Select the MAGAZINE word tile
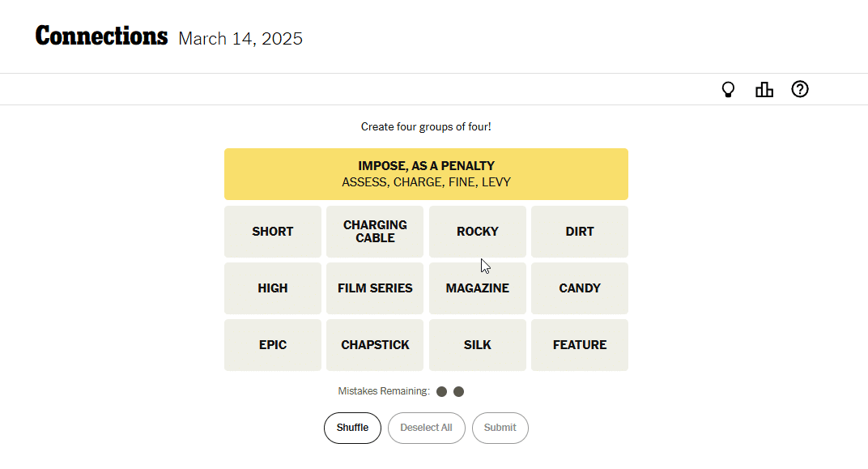This screenshot has height=469, width=868. (478, 288)
